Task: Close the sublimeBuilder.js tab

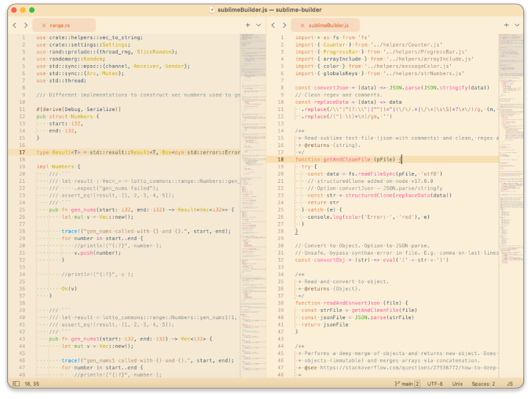Action: (303, 25)
